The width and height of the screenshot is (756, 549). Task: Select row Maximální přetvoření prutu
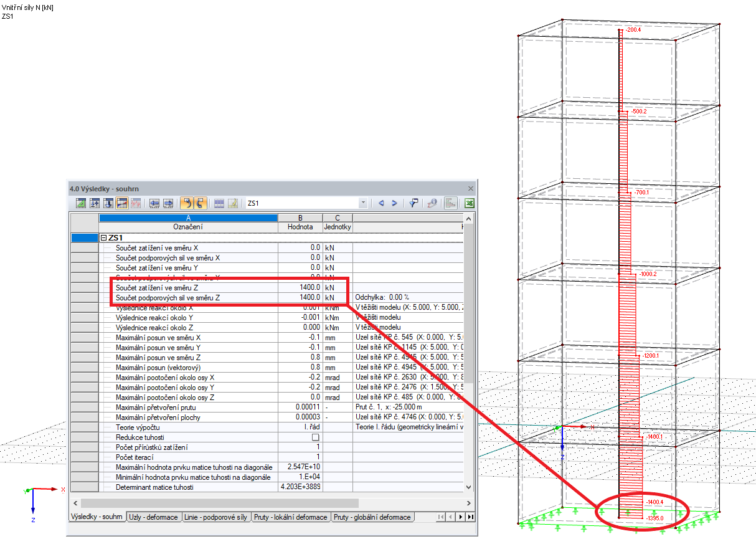(x=268, y=407)
